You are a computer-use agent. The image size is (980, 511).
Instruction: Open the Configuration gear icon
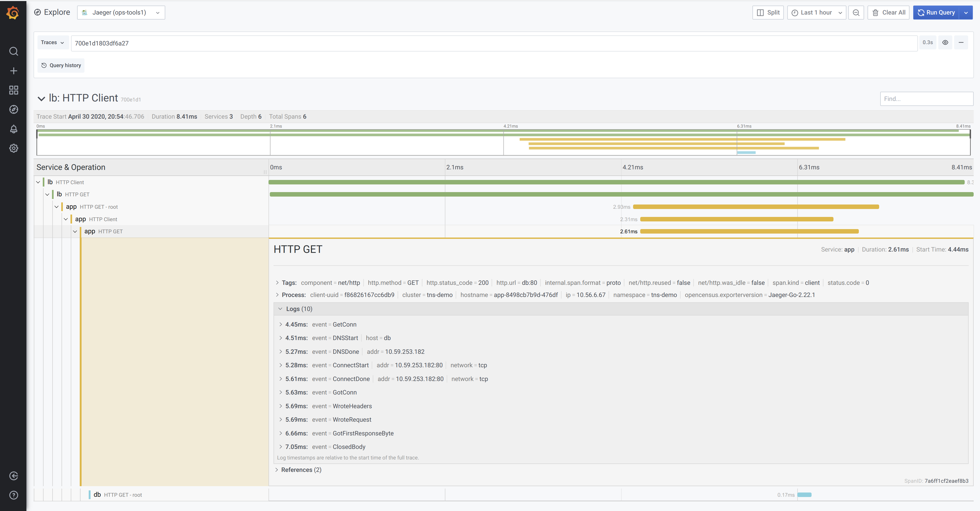pyautogui.click(x=14, y=148)
